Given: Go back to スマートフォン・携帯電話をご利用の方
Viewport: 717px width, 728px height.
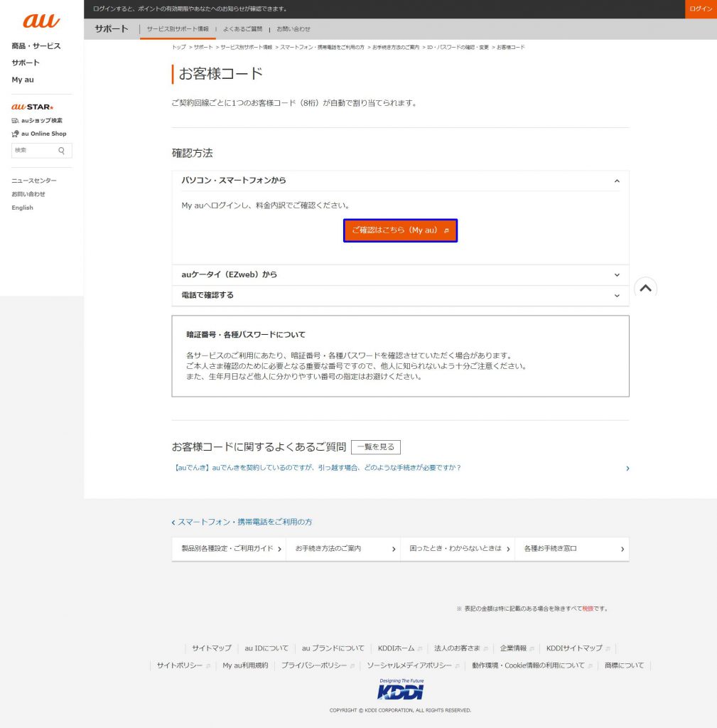Looking at the screenshot, I should point(242,523).
